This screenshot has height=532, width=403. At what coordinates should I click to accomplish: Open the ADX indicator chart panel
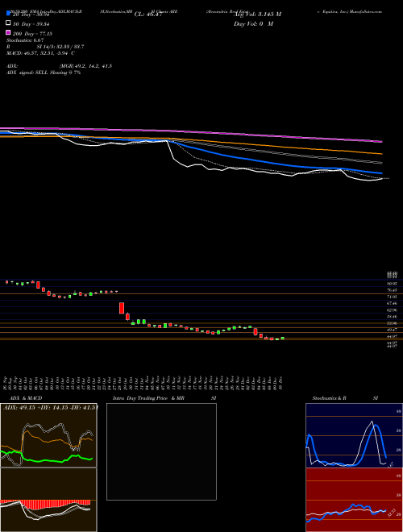pyautogui.click(x=48, y=435)
